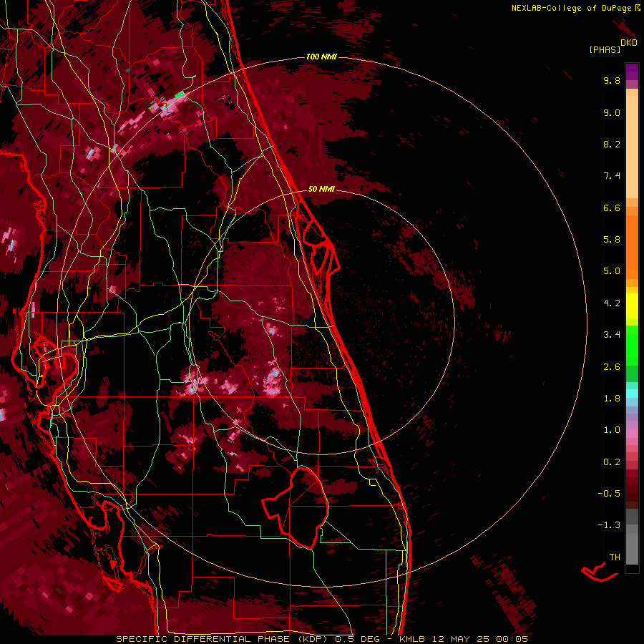Click the 6.6 value on the color scale
The image size is (644, 644).
coord(612,208)
